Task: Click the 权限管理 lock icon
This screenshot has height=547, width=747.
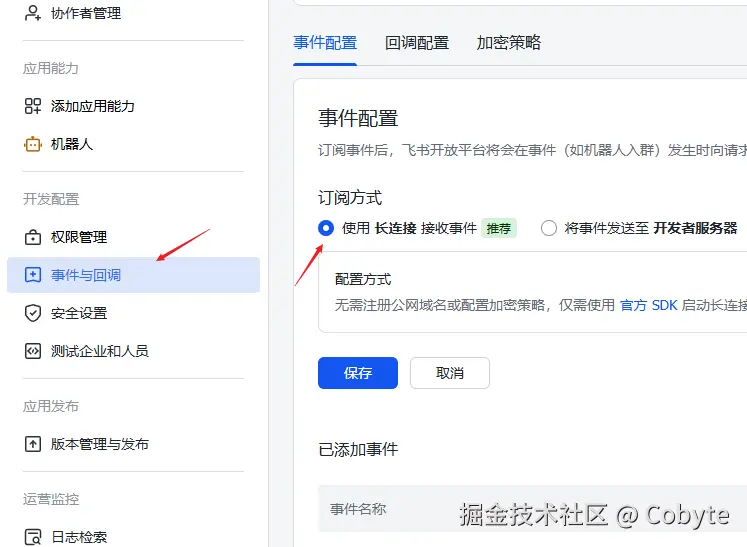Action: [32, 237]
